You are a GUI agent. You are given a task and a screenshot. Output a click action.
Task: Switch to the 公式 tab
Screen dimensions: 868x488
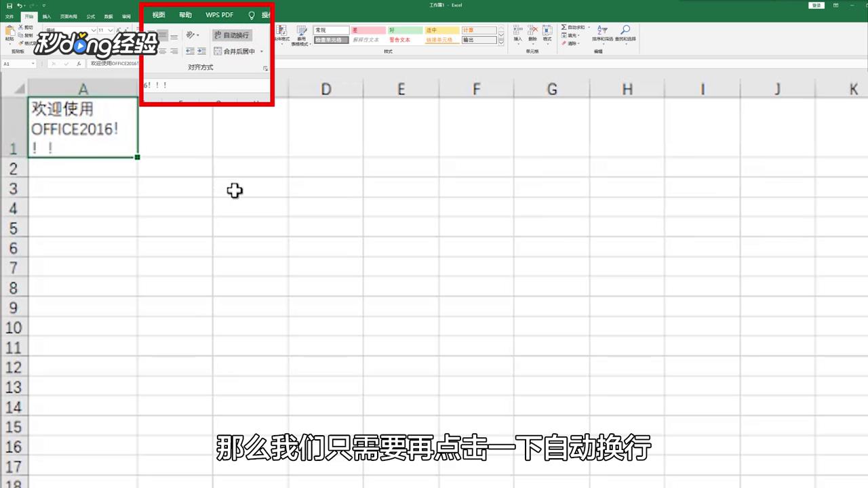pyautogui.click(x=90, y=16)
